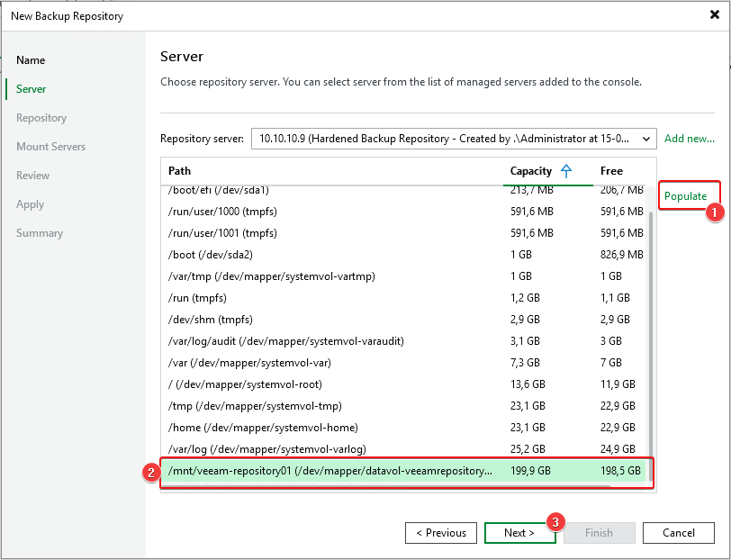
Task: Click the sort arrow in Capacity column
Action: pyautogui.click(x=566, y=171)
